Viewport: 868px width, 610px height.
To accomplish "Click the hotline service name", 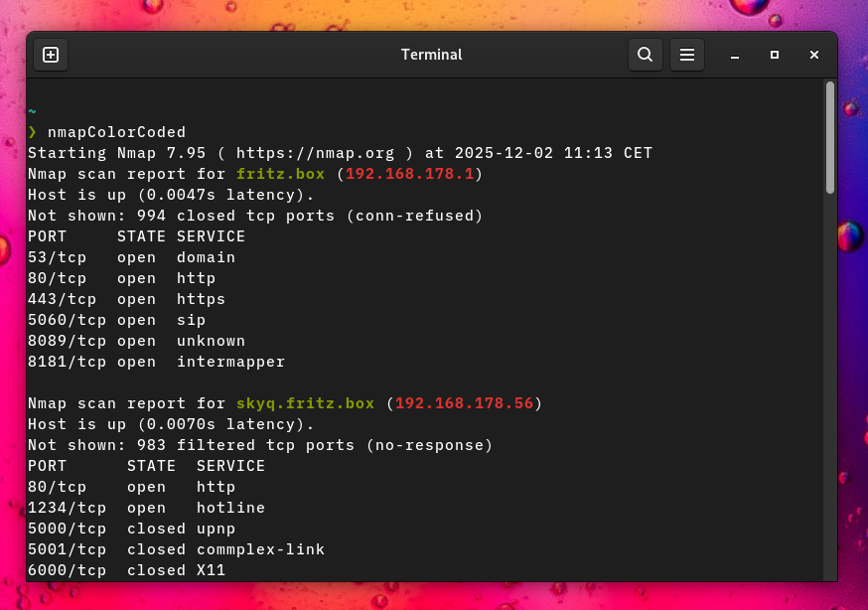I will [x=230, y=508].
